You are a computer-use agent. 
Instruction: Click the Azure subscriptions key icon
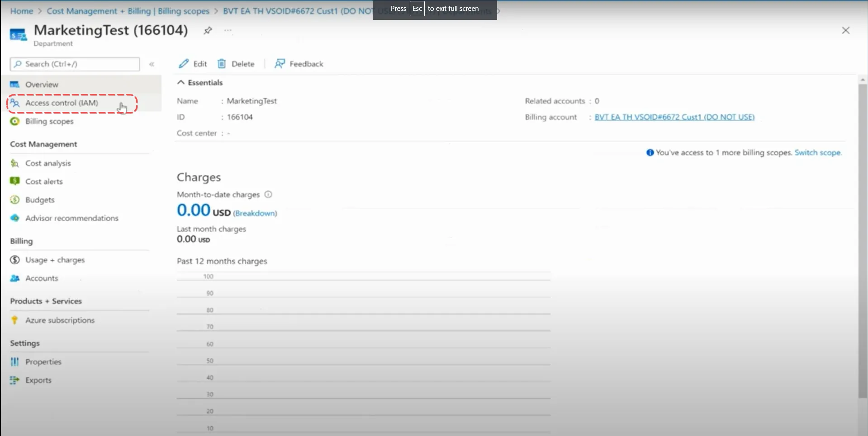coord(15,320)
